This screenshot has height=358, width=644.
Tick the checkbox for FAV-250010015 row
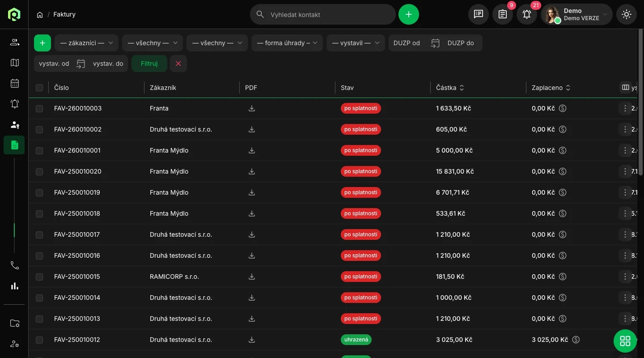click(39, 277)
